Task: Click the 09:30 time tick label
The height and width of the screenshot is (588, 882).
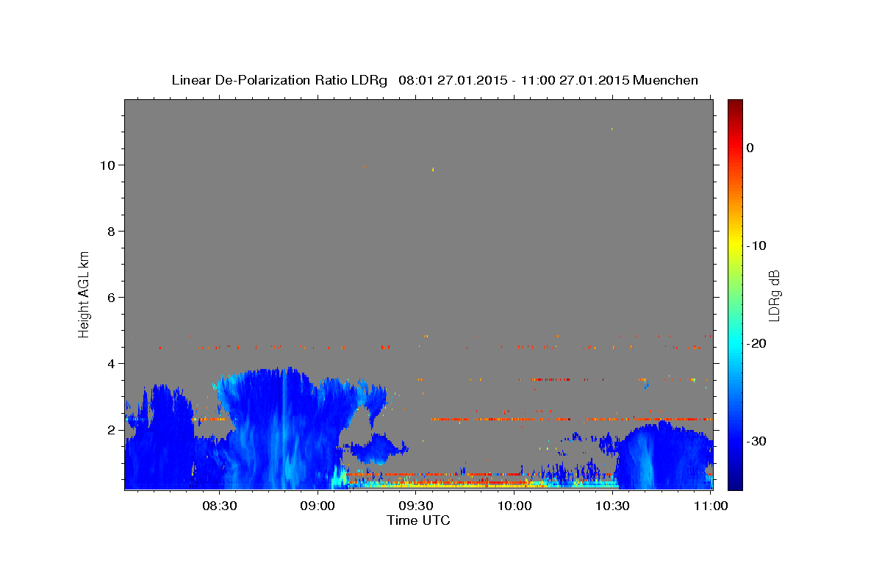Action: [x=416, y=506]
